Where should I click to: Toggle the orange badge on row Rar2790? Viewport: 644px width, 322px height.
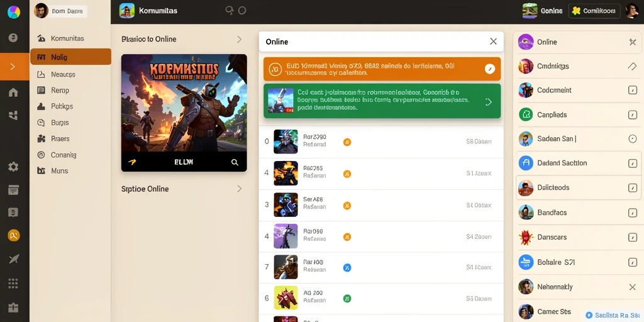347,142
